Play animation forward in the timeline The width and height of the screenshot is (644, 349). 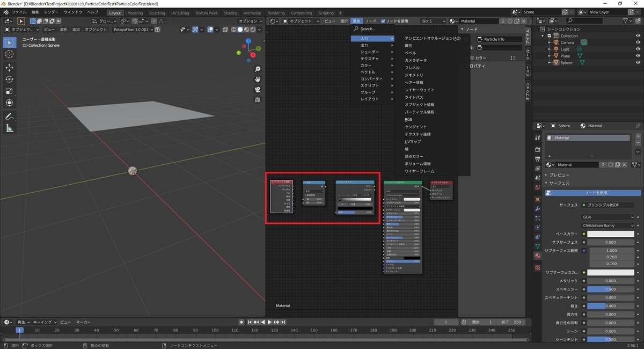269,322
